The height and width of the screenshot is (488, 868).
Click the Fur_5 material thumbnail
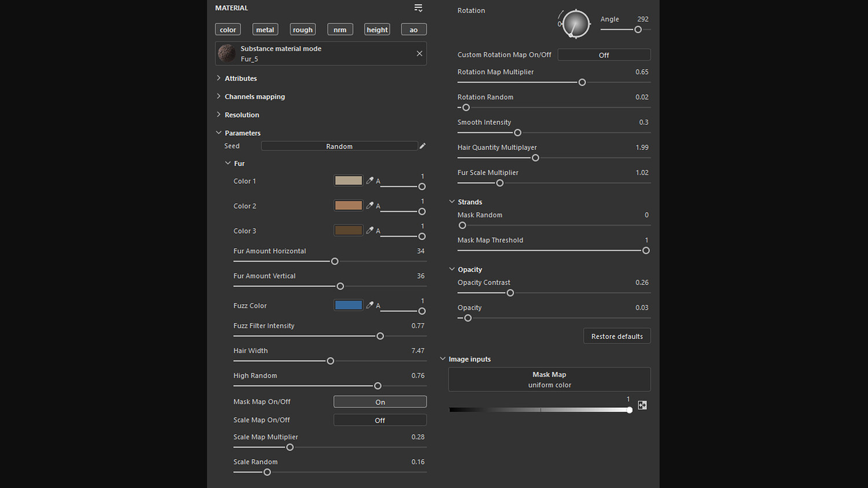[x=227, y=54]
